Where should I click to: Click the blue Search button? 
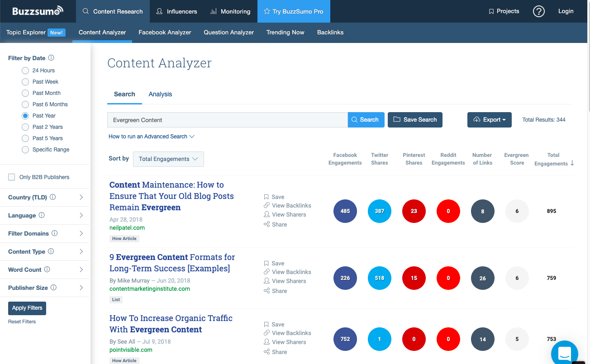pos(366,120)
